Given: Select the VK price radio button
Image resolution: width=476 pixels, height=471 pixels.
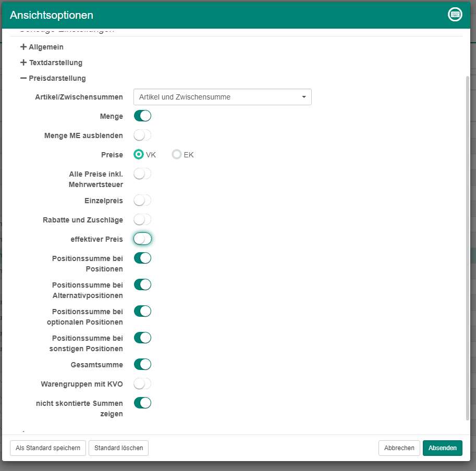Looking at the screenshot, I should (139, 155).
